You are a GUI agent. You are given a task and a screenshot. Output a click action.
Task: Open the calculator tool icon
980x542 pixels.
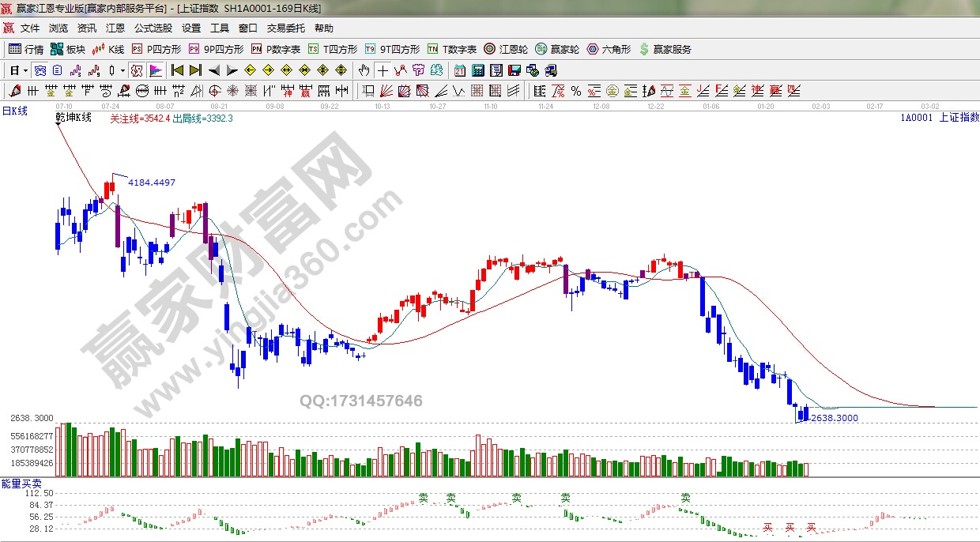click(477, 70)
